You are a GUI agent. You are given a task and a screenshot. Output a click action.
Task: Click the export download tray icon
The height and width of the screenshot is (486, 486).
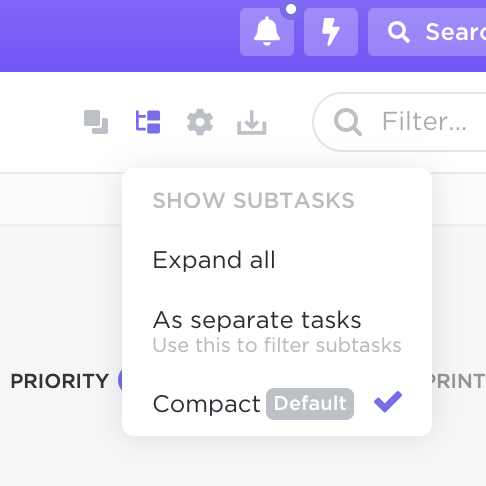252,122
